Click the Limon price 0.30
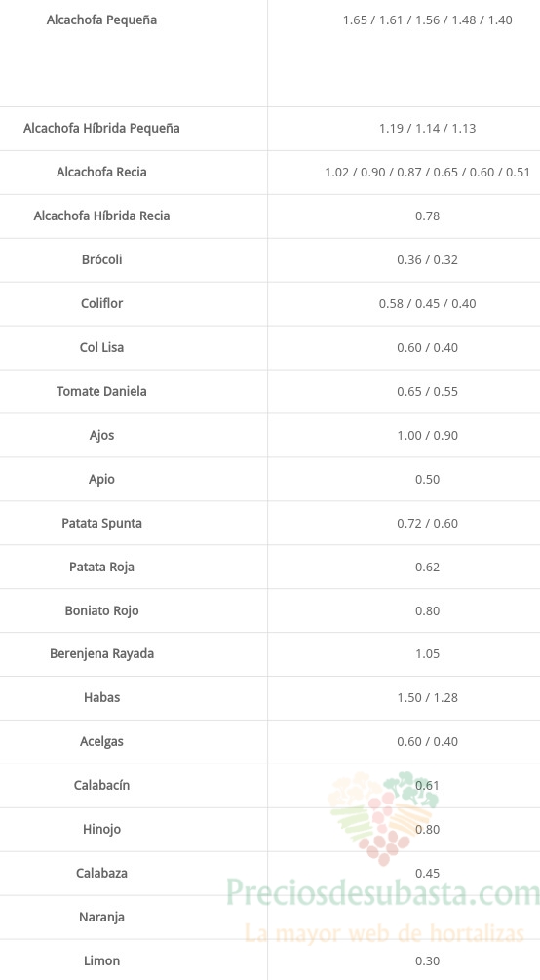The width and height of the screenshot is (540, 980). point(428,960)
